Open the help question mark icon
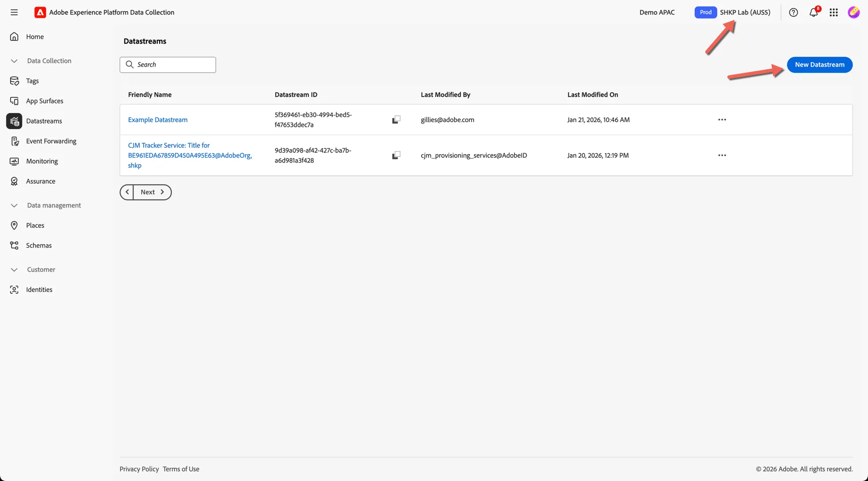This screenshot has width=868, height=481. (793, 13)
